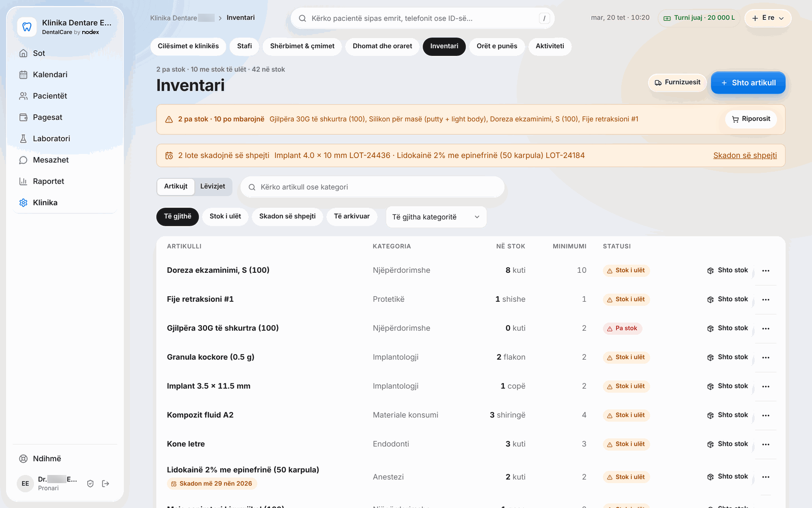Open more options for Implant 3.5 × 11.5 mm

point(766,387)
